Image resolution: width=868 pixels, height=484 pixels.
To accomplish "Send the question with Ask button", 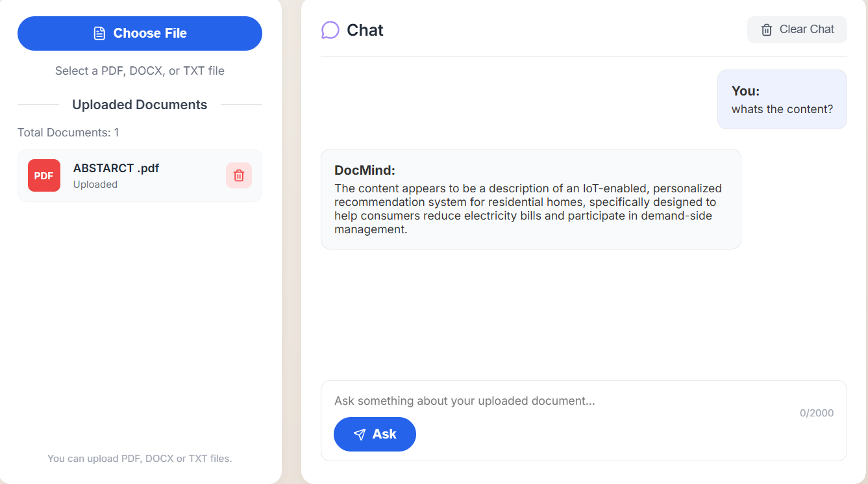I will tap(375, 434).
